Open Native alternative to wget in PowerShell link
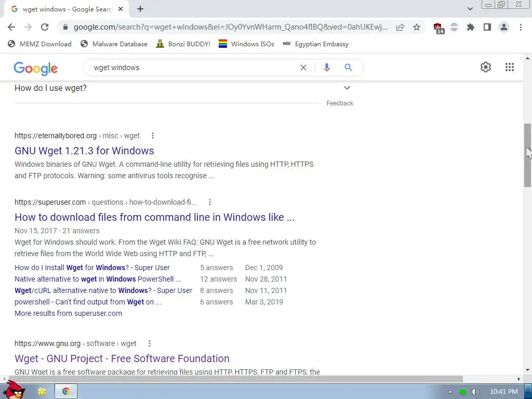The image size is (532, 399). [98, 279]
